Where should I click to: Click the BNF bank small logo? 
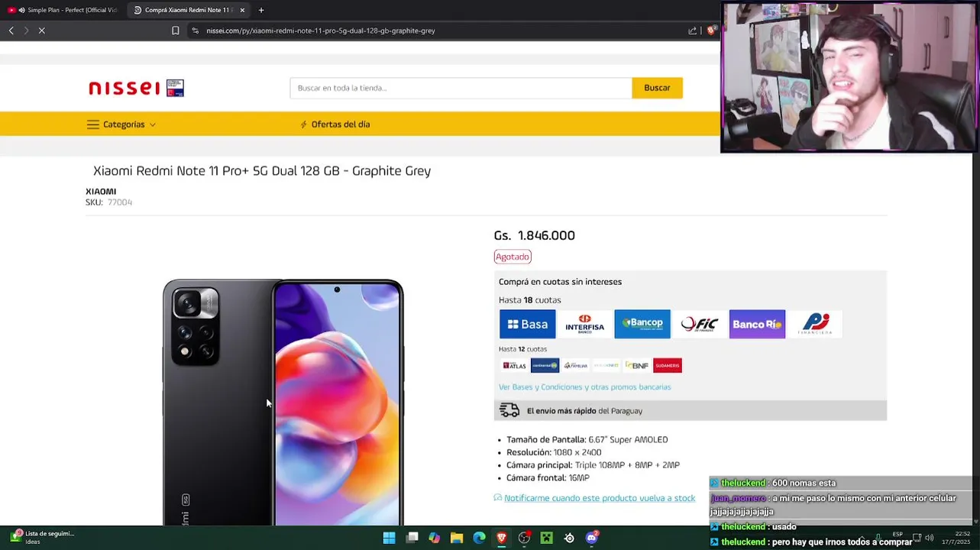(637, 366)
